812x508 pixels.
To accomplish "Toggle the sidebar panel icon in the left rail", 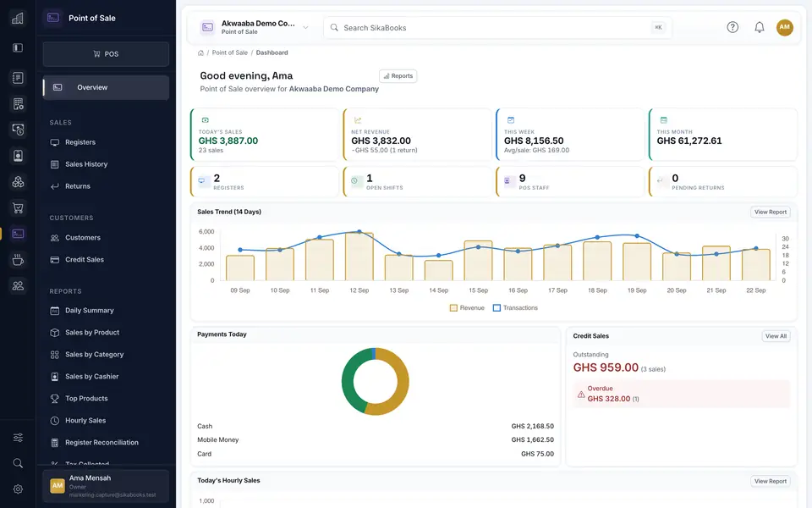I will 18,47.
